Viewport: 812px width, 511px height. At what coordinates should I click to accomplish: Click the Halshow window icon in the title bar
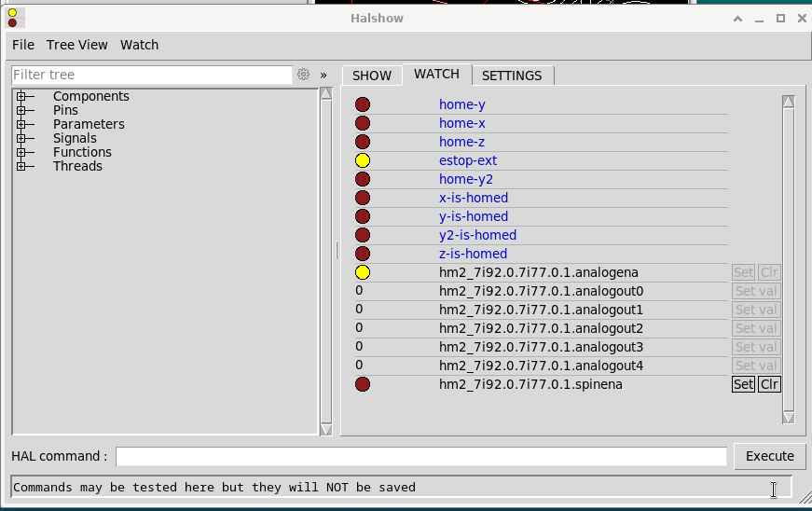click(x=12, y=18)
